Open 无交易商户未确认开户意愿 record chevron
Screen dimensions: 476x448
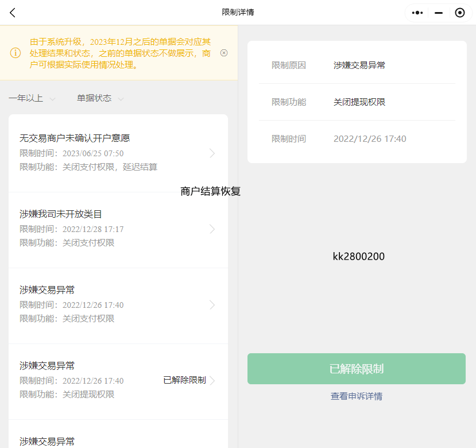212,153
